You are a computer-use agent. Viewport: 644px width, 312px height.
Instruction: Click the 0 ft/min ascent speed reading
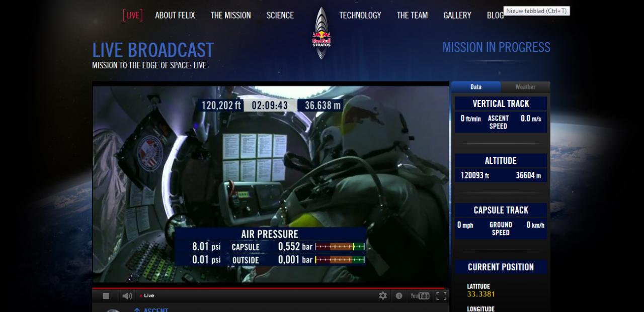click(x=471, y=119)
